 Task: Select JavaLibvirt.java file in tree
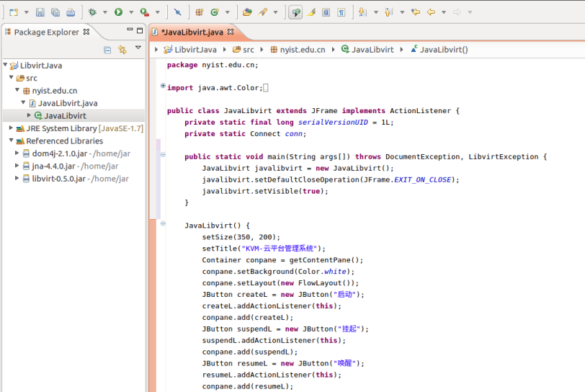[x=68, y=104]
